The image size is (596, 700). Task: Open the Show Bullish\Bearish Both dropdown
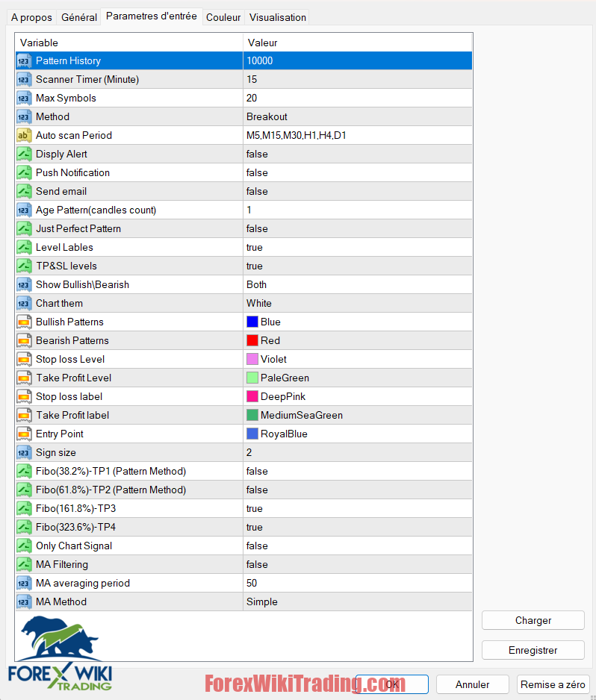[x=357, y=284]
